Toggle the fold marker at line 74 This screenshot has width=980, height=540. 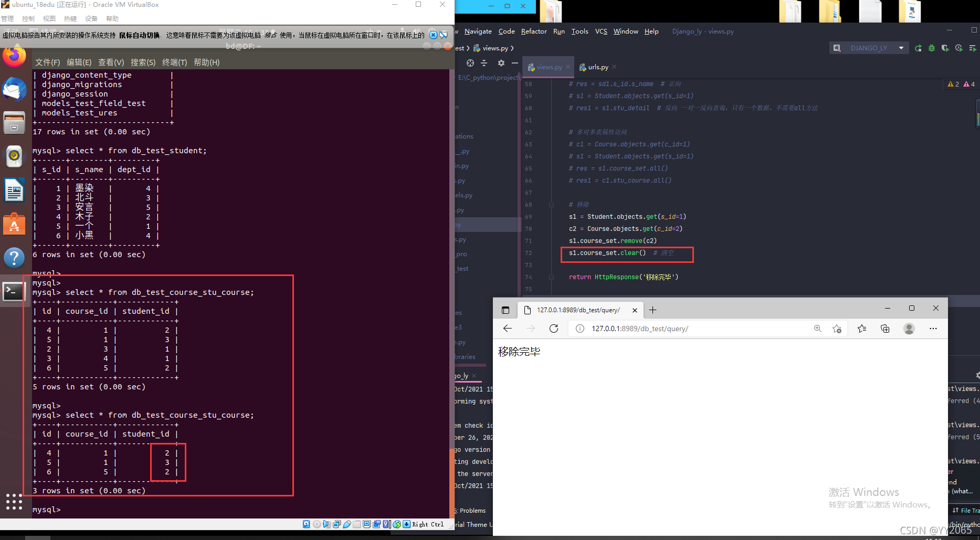point(551,277)
